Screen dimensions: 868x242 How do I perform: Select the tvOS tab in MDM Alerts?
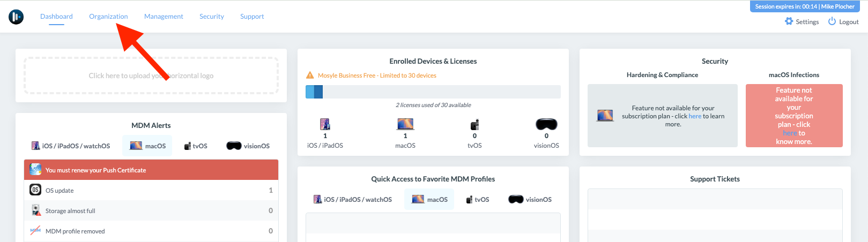point(196,146)
